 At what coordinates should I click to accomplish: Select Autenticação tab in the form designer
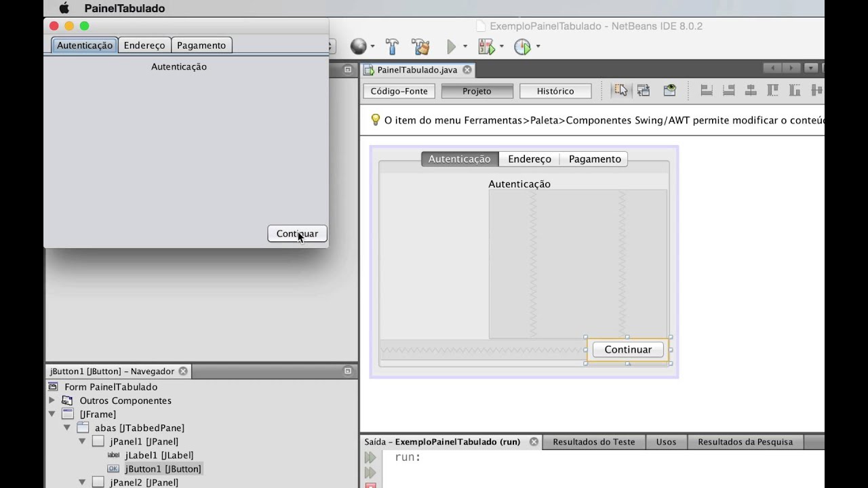coord(459,159)
